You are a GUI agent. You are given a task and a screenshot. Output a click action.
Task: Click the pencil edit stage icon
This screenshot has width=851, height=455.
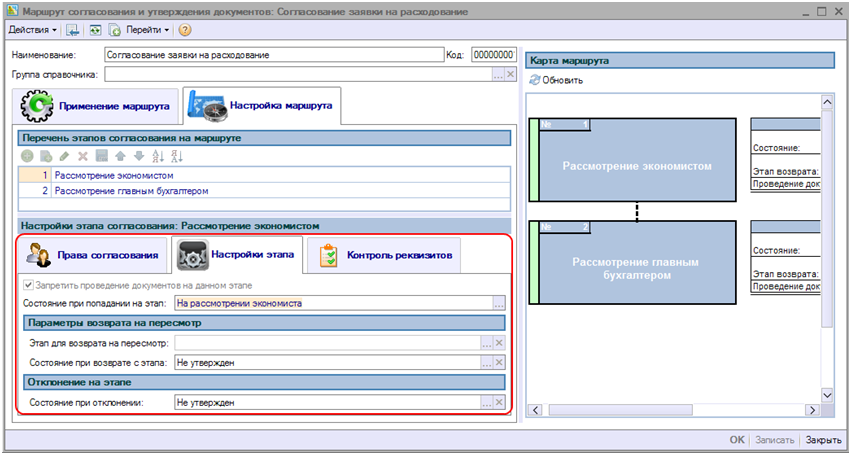tap(64, 156)
